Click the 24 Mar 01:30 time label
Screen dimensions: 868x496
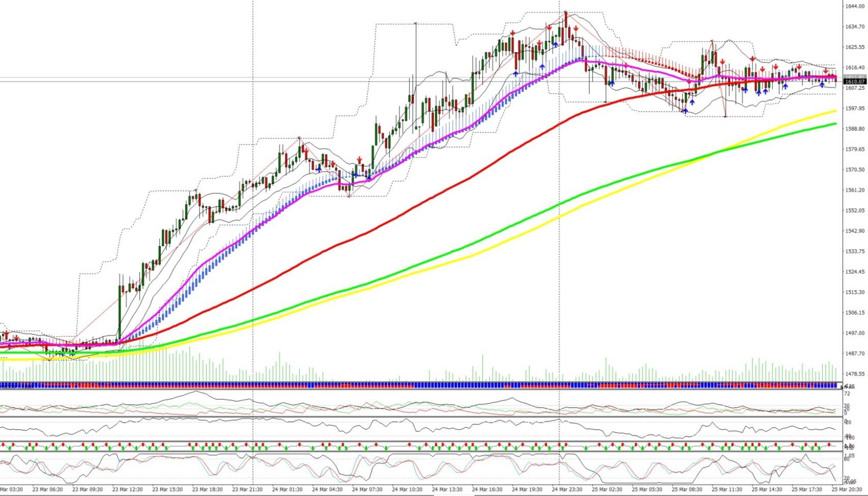pos(287,489)
